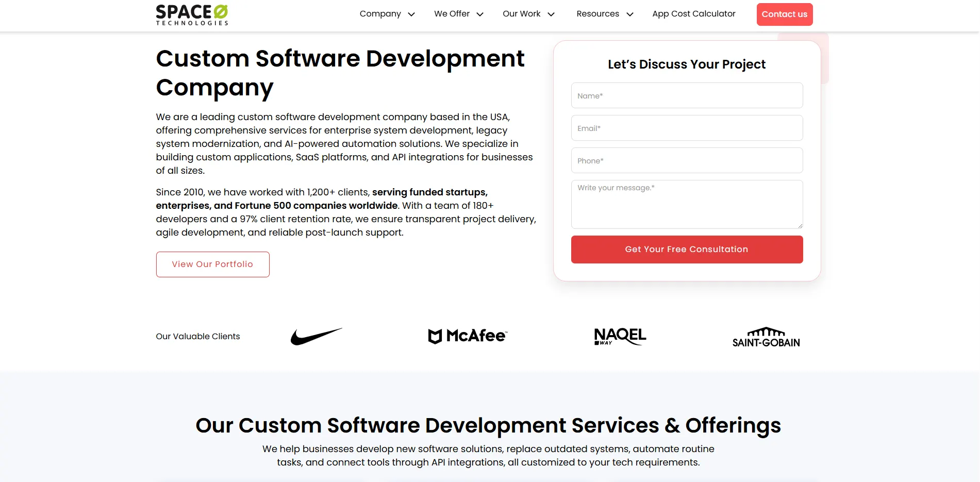Click the Space-O Technologies logo

click(x=192, y=15)
